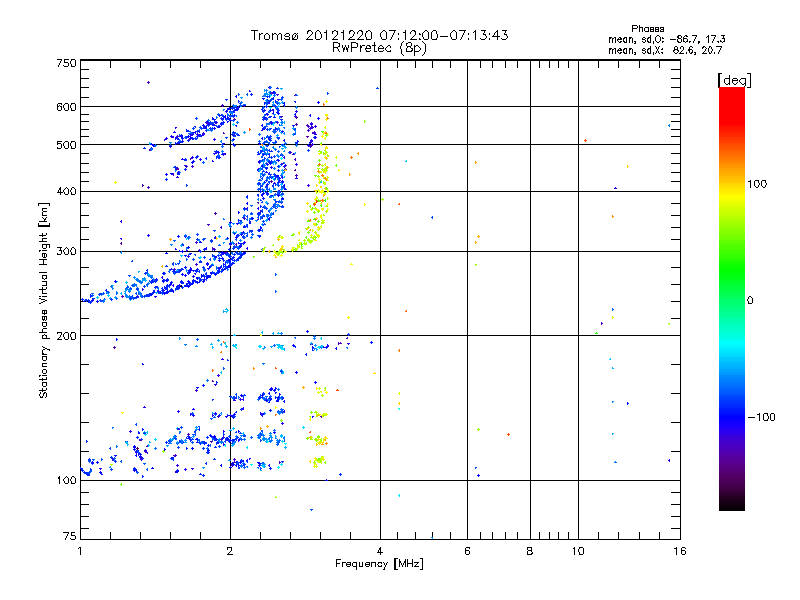Click the y-axis tick label '300'

click(x=66, y=252)
